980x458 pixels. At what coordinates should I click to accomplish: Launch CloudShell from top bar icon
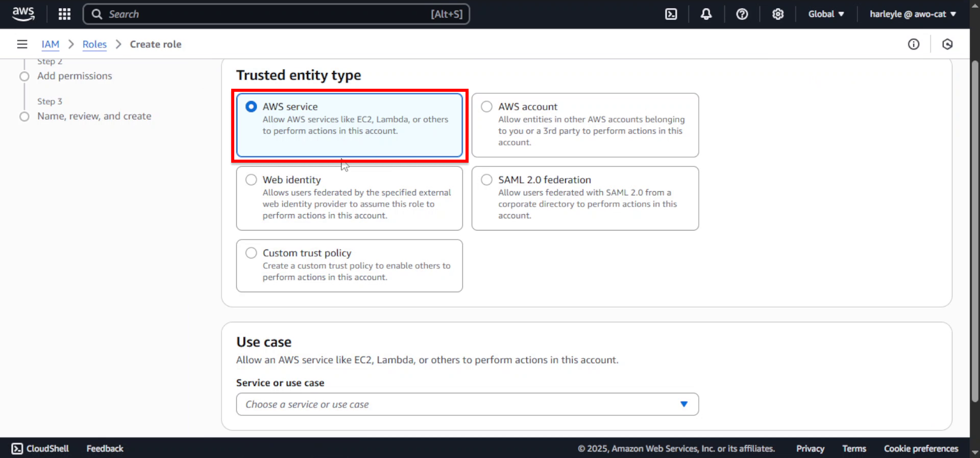(x=671, y=14)
